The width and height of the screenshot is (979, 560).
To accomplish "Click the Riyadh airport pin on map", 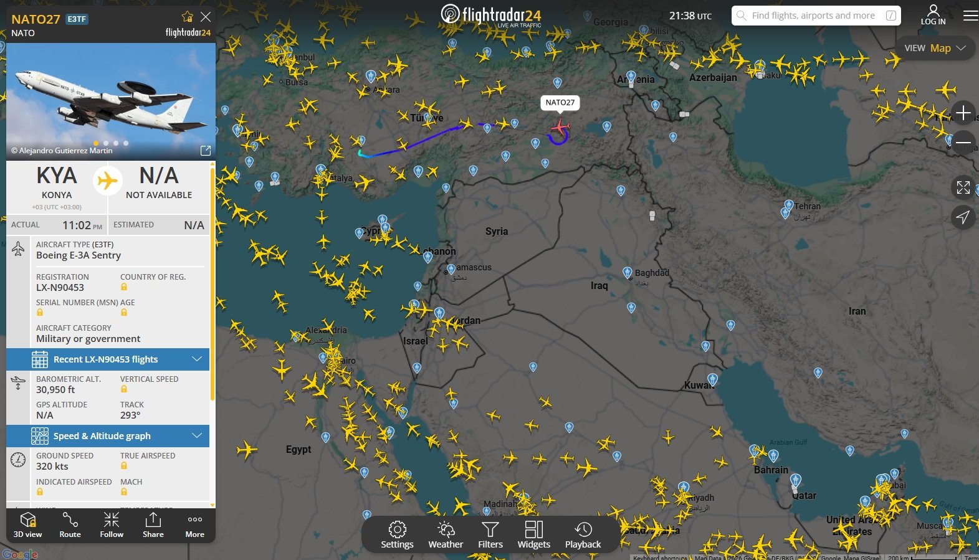I will (x=683, y=488).
